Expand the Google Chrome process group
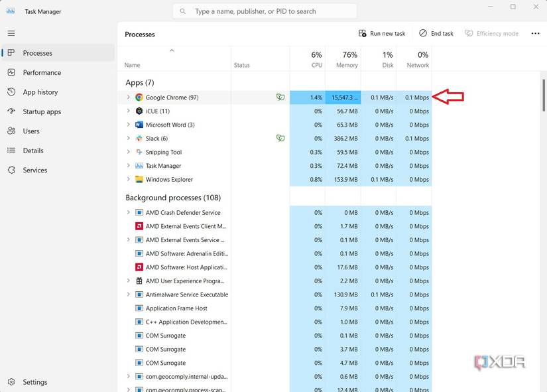 tap(128, 97)
